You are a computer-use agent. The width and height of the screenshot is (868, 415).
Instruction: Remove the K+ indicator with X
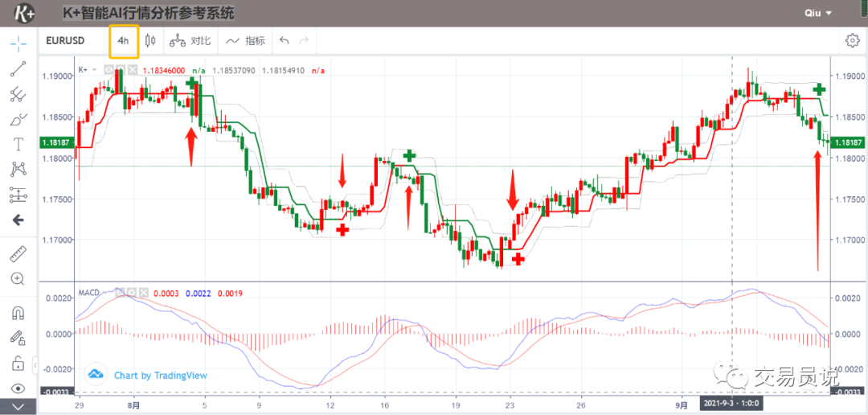pos(133,70)
